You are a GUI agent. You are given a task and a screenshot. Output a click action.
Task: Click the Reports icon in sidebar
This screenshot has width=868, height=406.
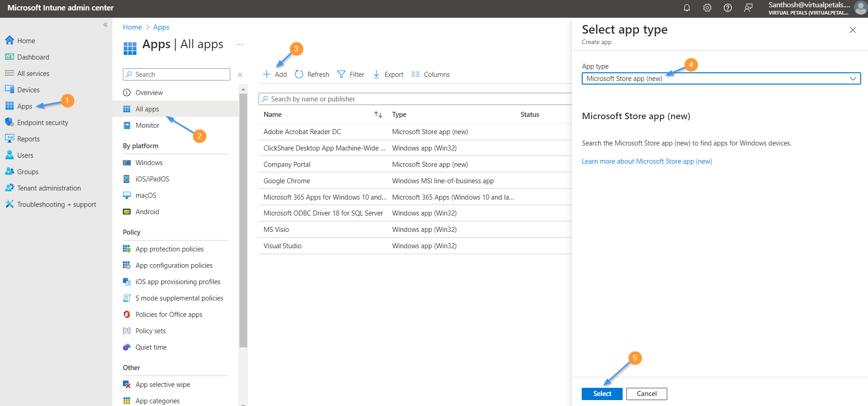(x=10, y=139)
